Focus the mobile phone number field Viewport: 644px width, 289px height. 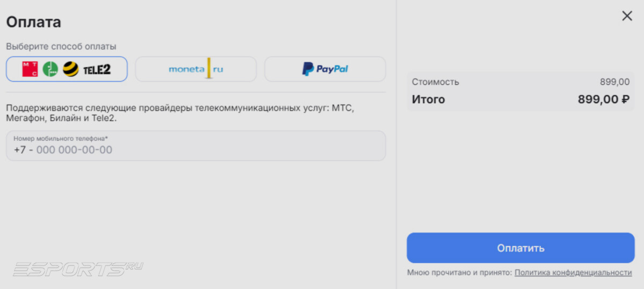[x=196, y=146]
